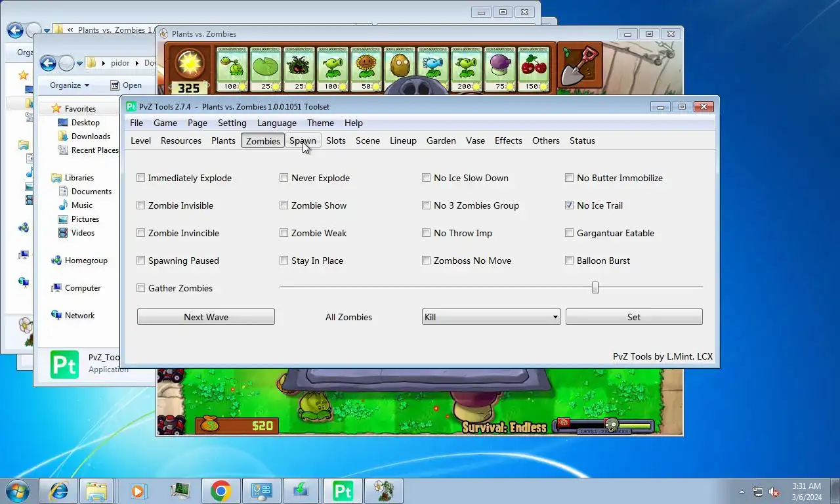The width and height of the screenshot is (840, 504).
Task: Enable Gargantuar Eatable checkbox
Action: pyautogui.click(x=570, y=233)
